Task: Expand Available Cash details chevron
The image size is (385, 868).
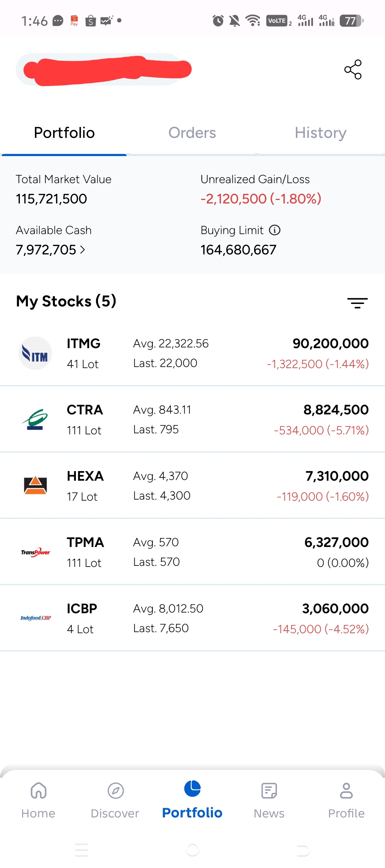Action: (x=82, y=250)
